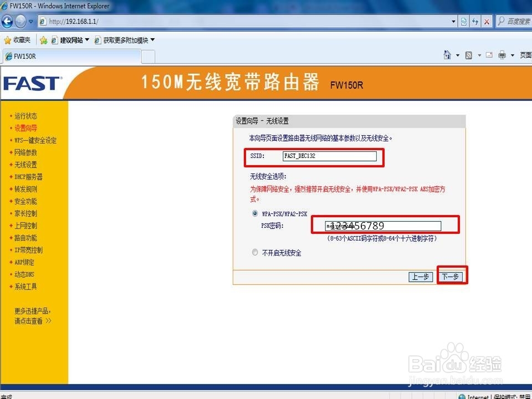532x399 pixels.
Task: Select 不开启无线安全 radio button
Action: coord(255,253)
